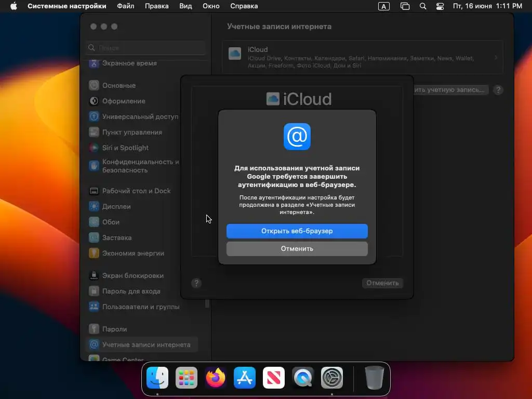Image resolution: width=532 pixels, height=399 pixels.
Task: Click the date and time in the menu bar
Action: 487,6
